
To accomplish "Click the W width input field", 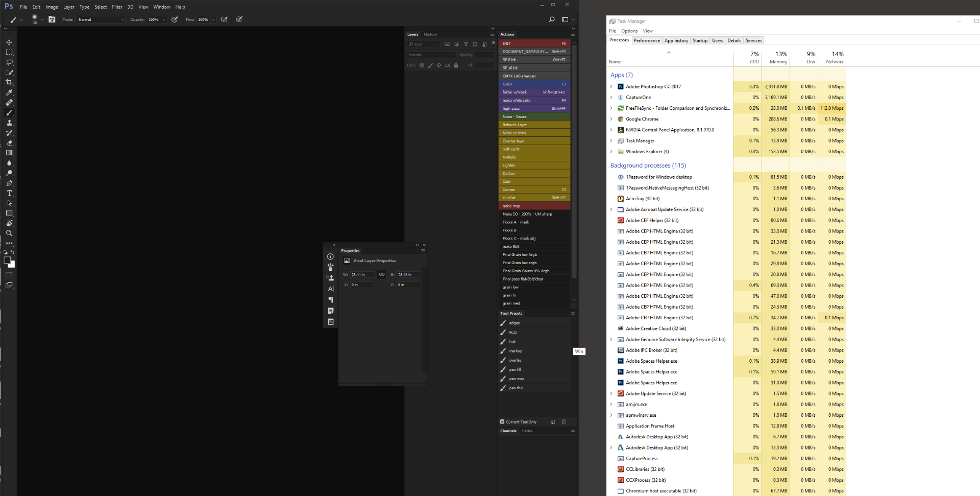I will 361,274.
